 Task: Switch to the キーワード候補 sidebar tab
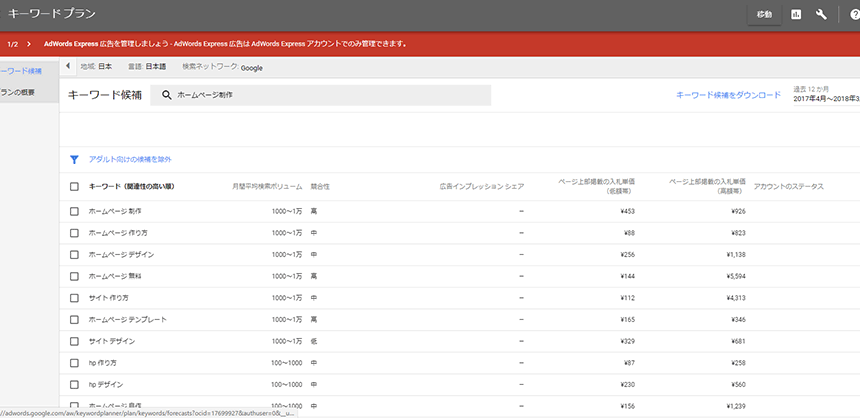[22, 71]
